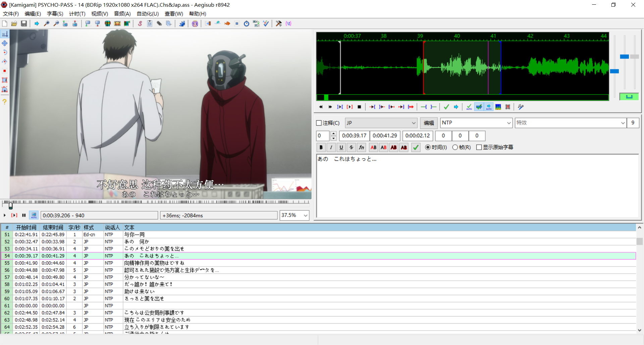Open the Styles Manager S icon
The width and height of the screenshot is (644, 345).
tap(140, 23)
